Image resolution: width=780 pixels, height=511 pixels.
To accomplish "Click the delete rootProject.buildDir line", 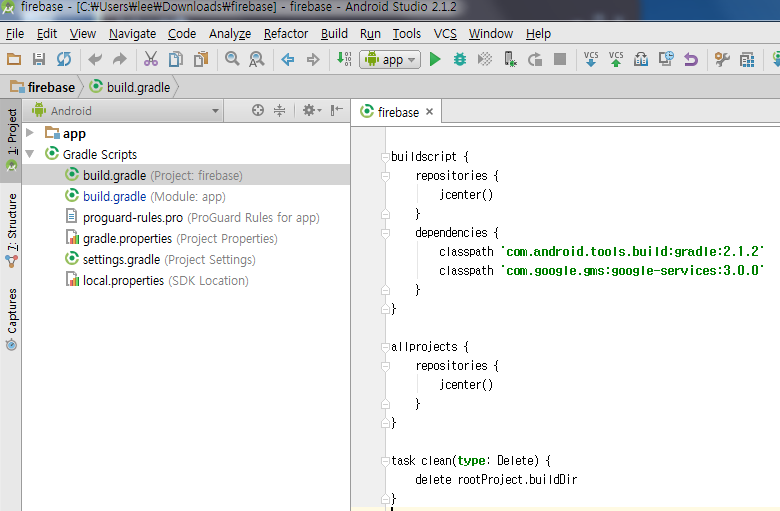I will click(496, 480).
